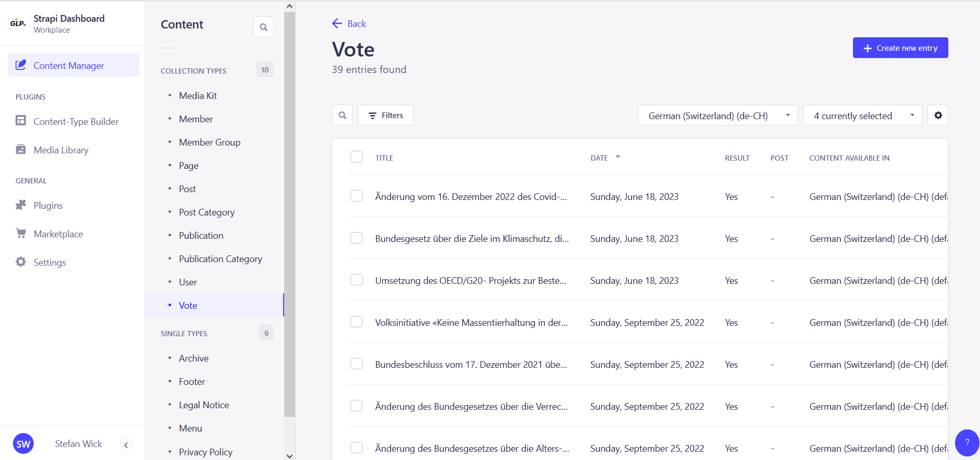Click the CONTENT AVAILABLE IN column header

coord(849,158)
